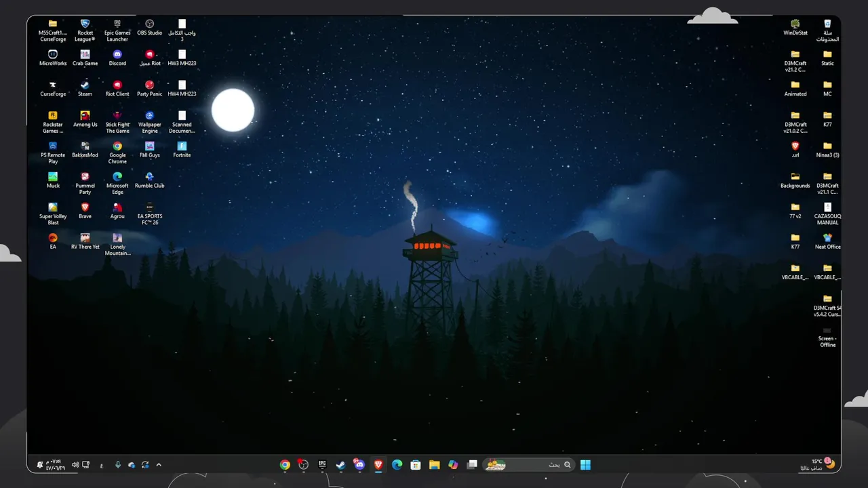This screenshot has height=488, width=868.
Task: Select the D3MCraft v21.2 folder
Action: click(x=795, y=62)
